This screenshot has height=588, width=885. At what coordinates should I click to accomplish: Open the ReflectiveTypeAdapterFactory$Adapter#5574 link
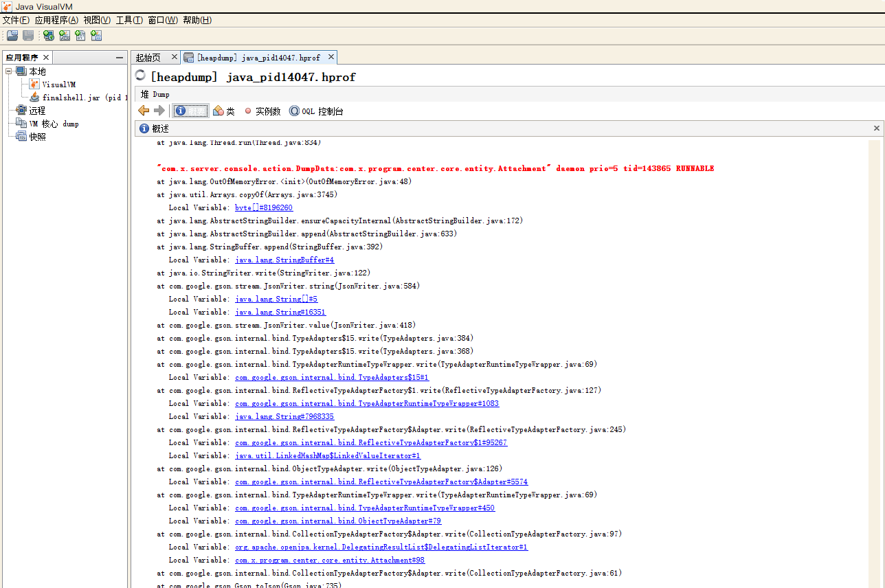click(x=381, y=482)
